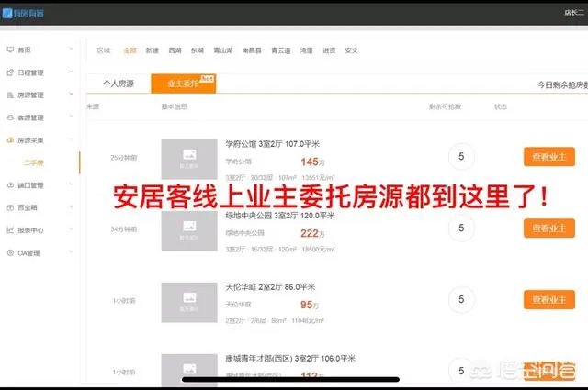
Task: Click the 客源管理 icon in sidebar
Action: click(10, 117)
